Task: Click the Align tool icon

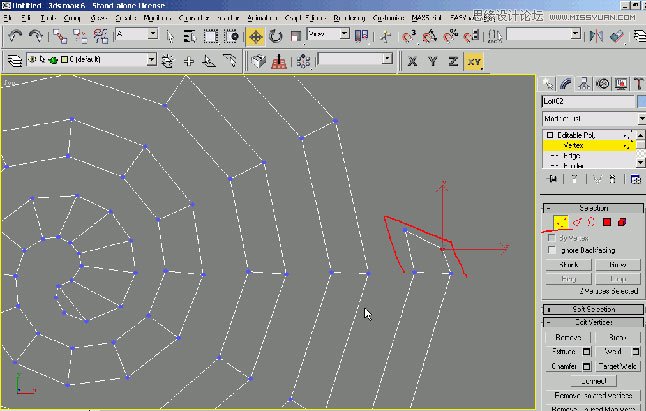Action: pyautogui.click(x=617, y=36)
